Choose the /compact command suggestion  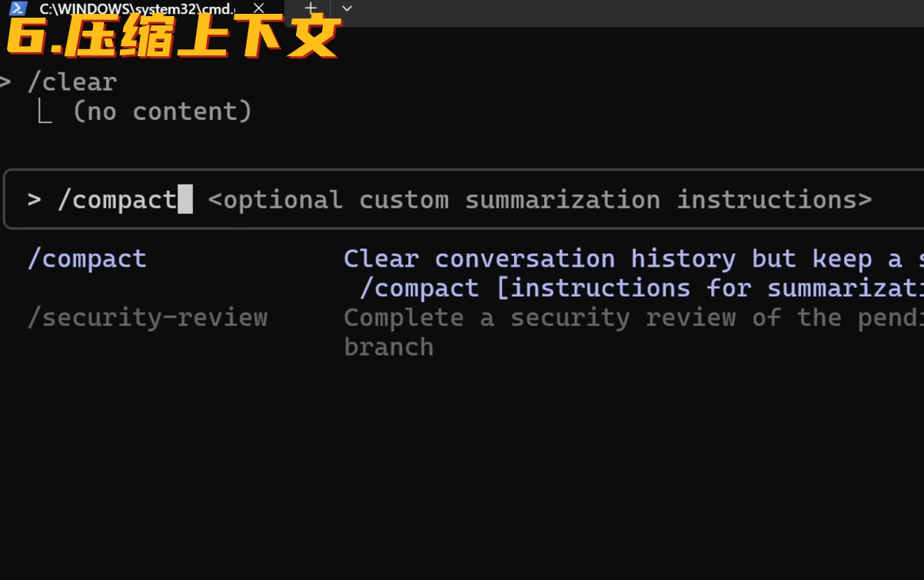click(87, 258)
